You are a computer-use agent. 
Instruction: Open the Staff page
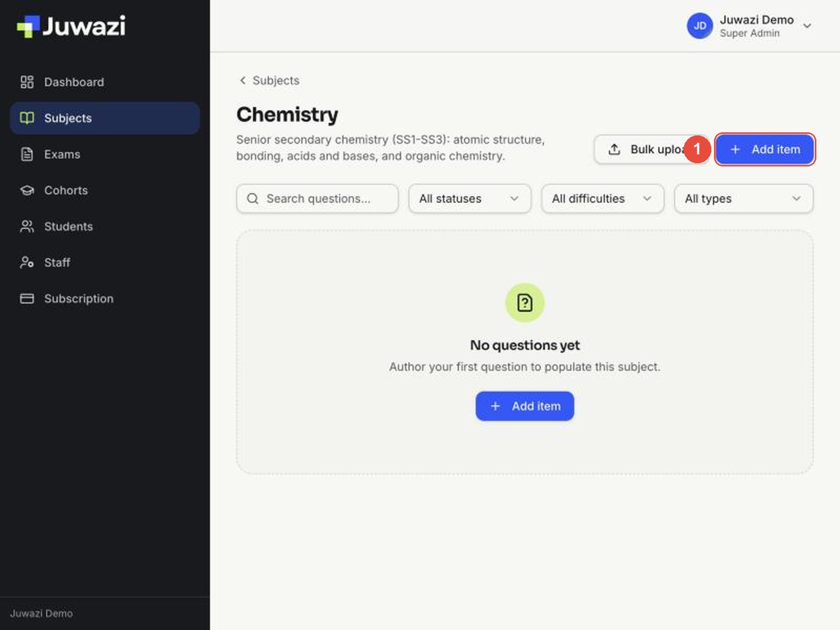pyautogui.click(x=104, y=262)
